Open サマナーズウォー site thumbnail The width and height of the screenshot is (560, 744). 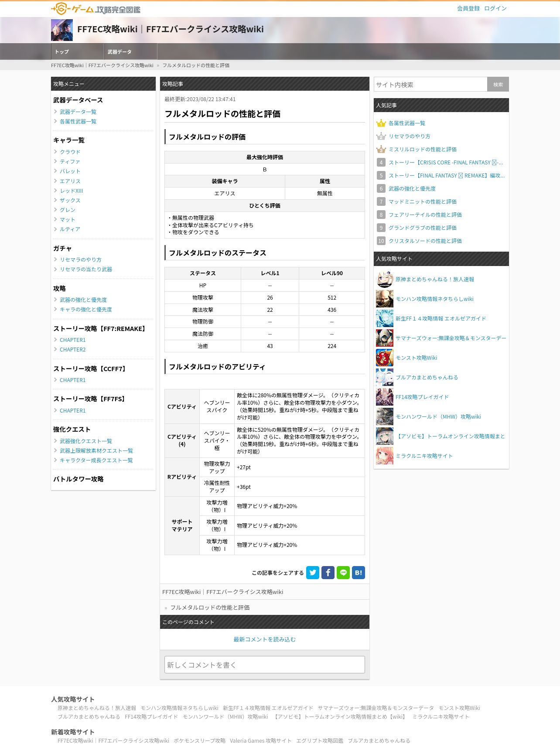pyautogui.click(x=385, y=338)
